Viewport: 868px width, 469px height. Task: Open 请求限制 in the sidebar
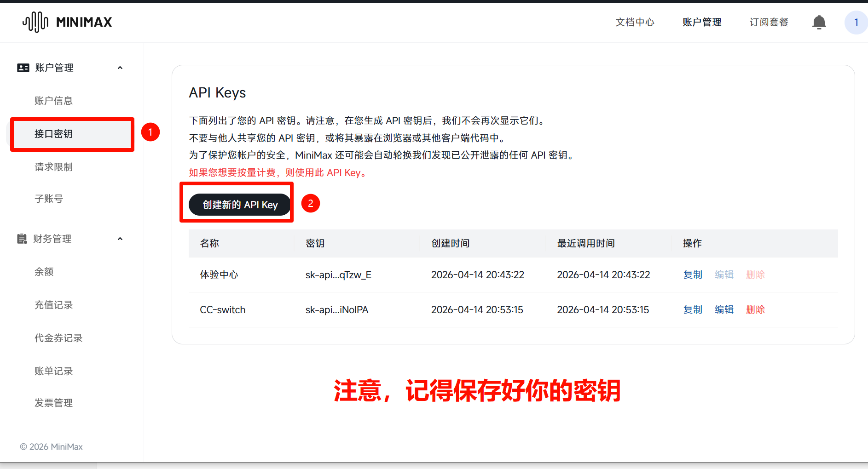coord(53,167)
